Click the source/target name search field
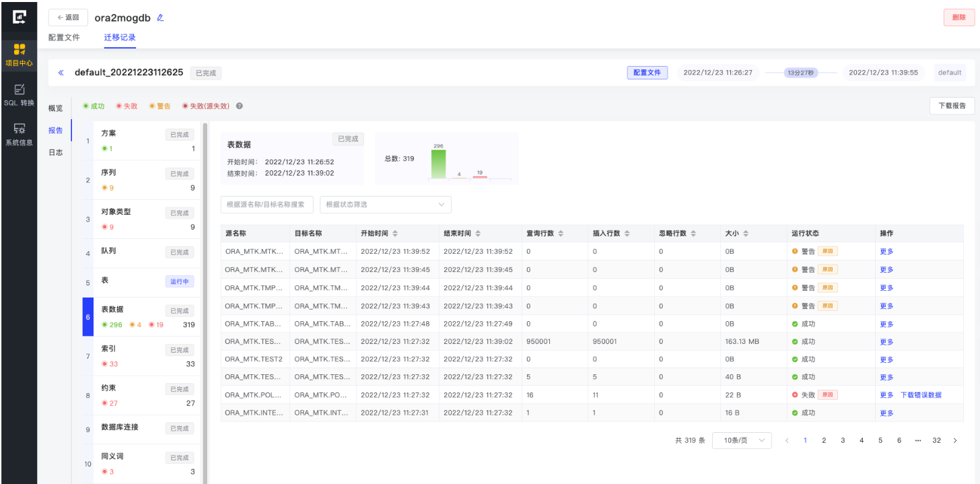The height and width of the screenshot is (484, 980). pos(267,205)
